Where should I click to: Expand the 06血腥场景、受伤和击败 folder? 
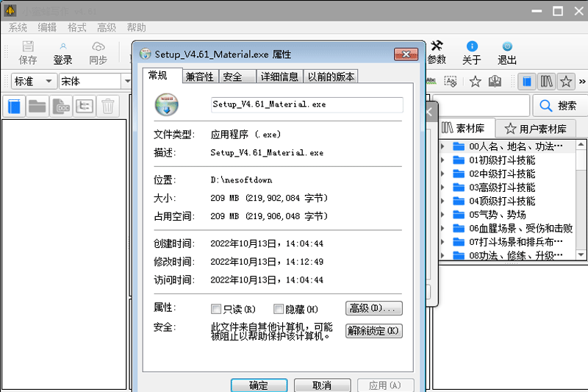point(443,228)
